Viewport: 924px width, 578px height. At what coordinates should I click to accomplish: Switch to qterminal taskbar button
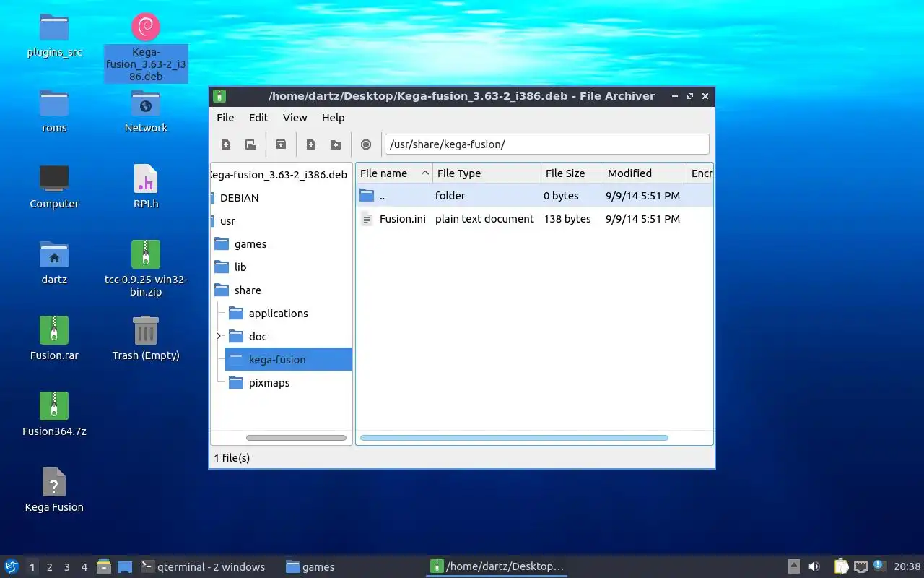tap(203, 566)
